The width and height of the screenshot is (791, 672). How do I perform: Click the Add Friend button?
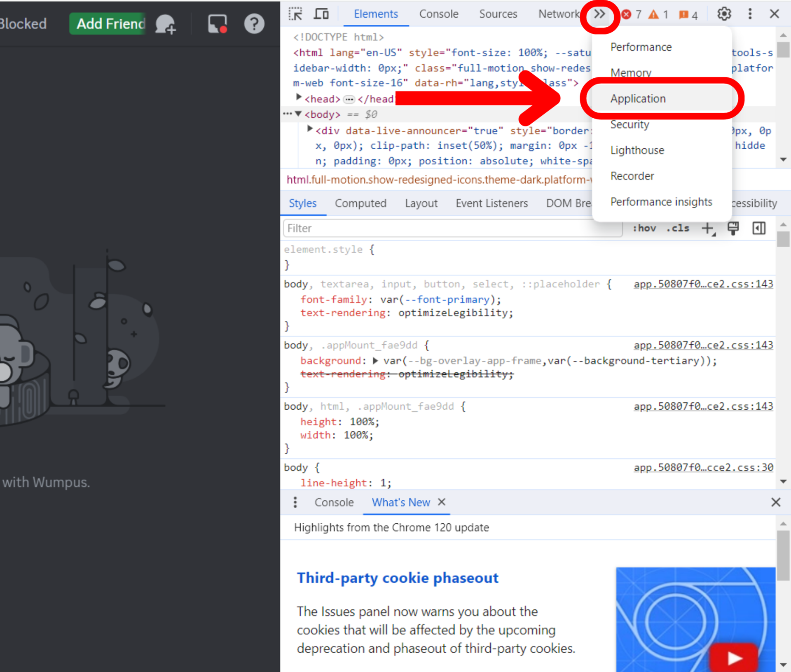[x=108, y=24]
